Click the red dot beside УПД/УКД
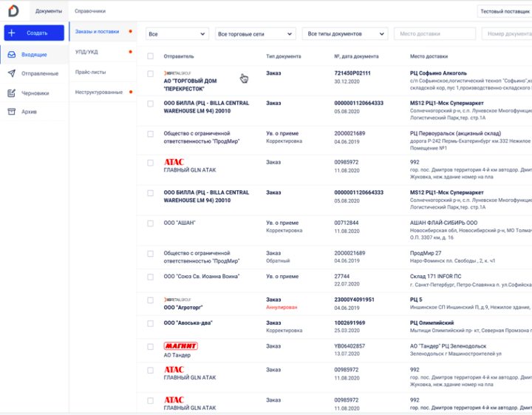532x415 pixels. pos(131,52)
